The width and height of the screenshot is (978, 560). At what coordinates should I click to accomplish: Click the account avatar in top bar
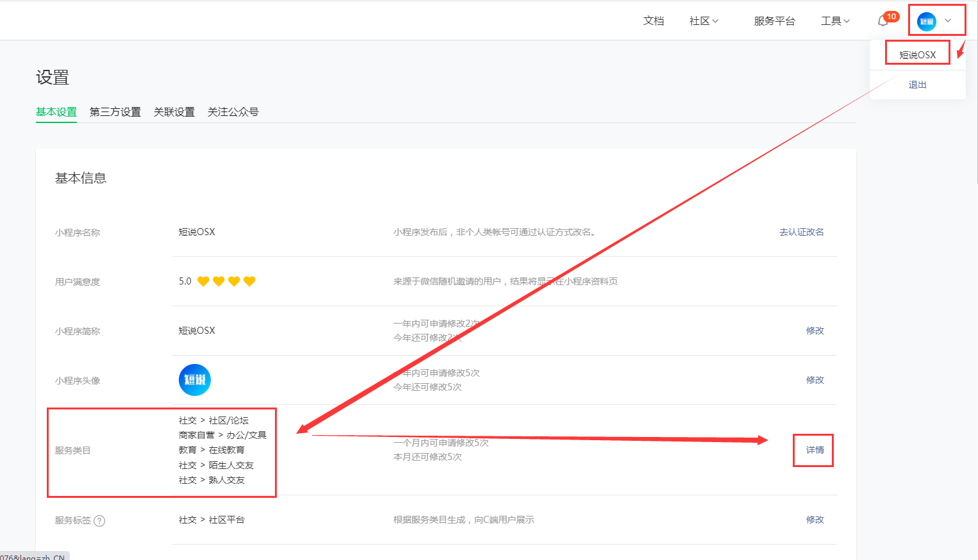click(x=927, y=22)
